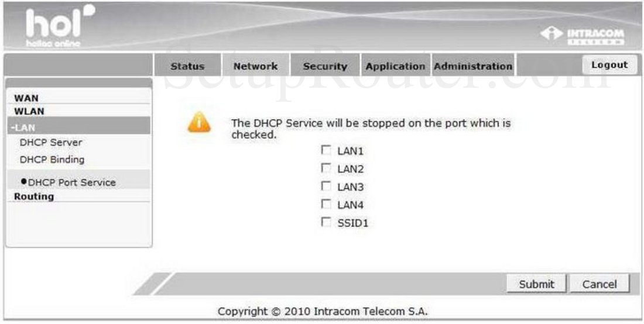Click the hol hellas online logo
644x324 pixels.
60,27
